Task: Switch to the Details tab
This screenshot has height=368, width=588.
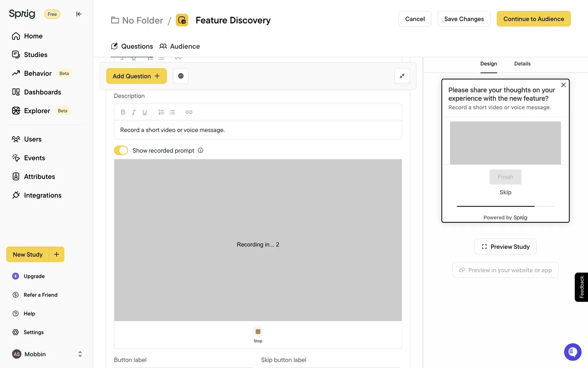Action: [x=522, y=64]
